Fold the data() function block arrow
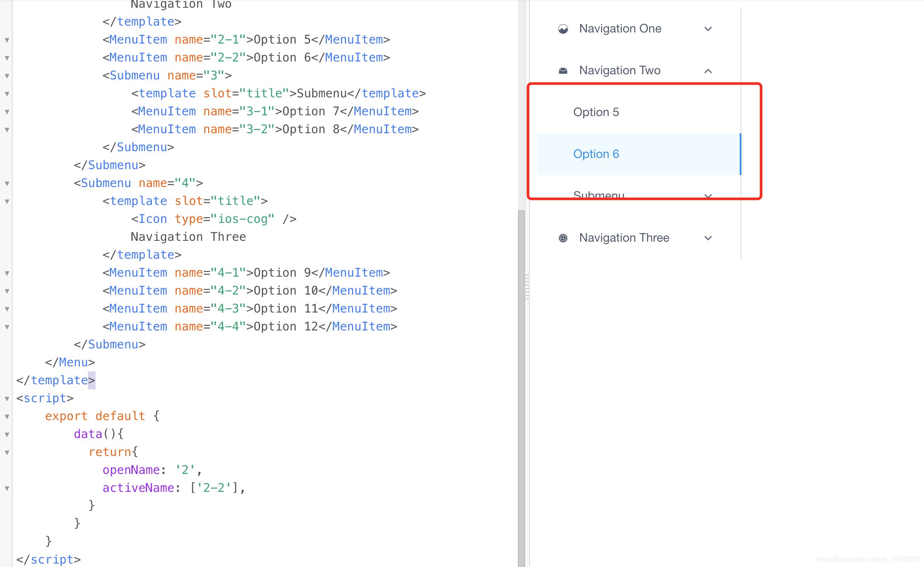The width and height of the screenshot is (924, 567). (x=7, y=435)
